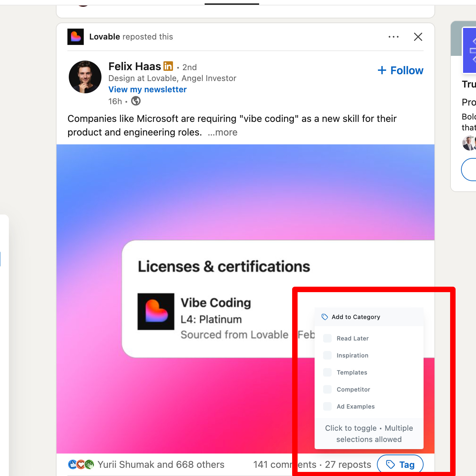
Task: Click the Lovable name in repost header
Action: coord(105,37)
